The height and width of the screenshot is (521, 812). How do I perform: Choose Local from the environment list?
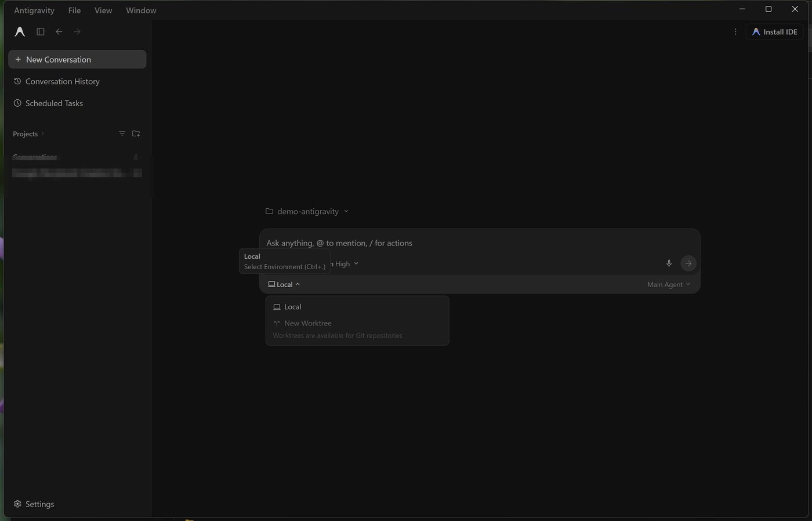(357, 307)
